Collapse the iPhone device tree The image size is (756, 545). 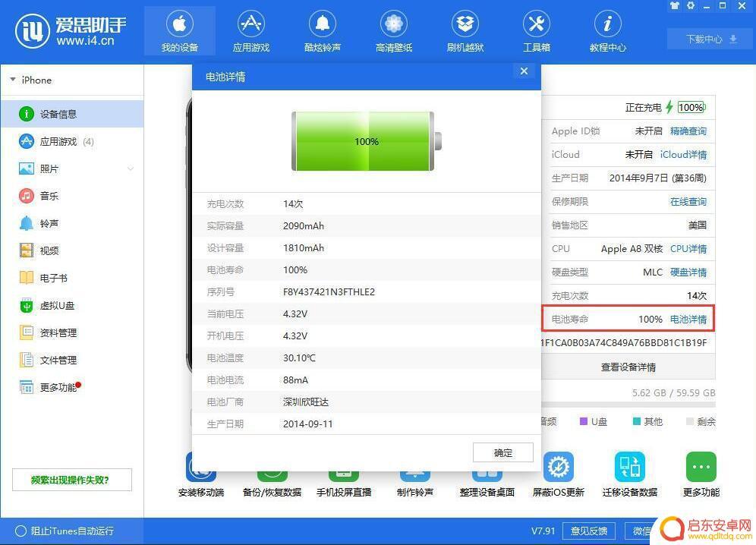[13, 80]
